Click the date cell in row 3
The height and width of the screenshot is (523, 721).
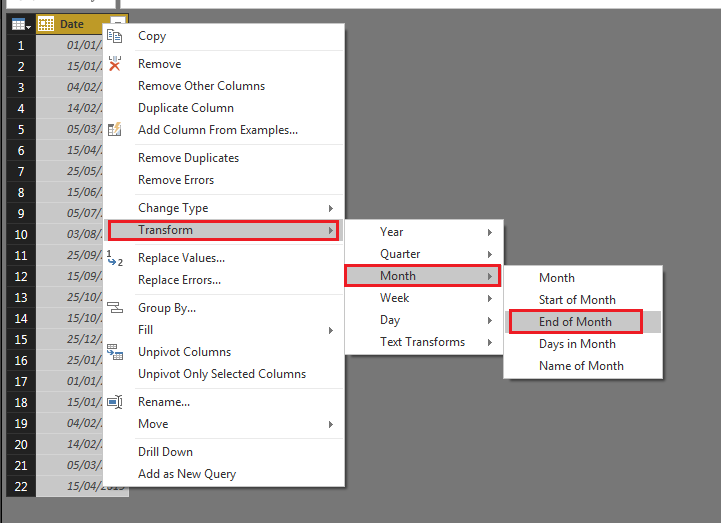(70, 87)
